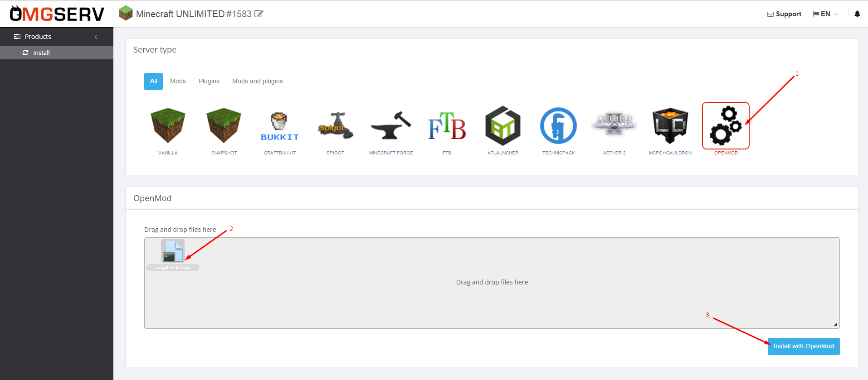
Task: Click the Minecraft block icon in header
Action: 126,13
